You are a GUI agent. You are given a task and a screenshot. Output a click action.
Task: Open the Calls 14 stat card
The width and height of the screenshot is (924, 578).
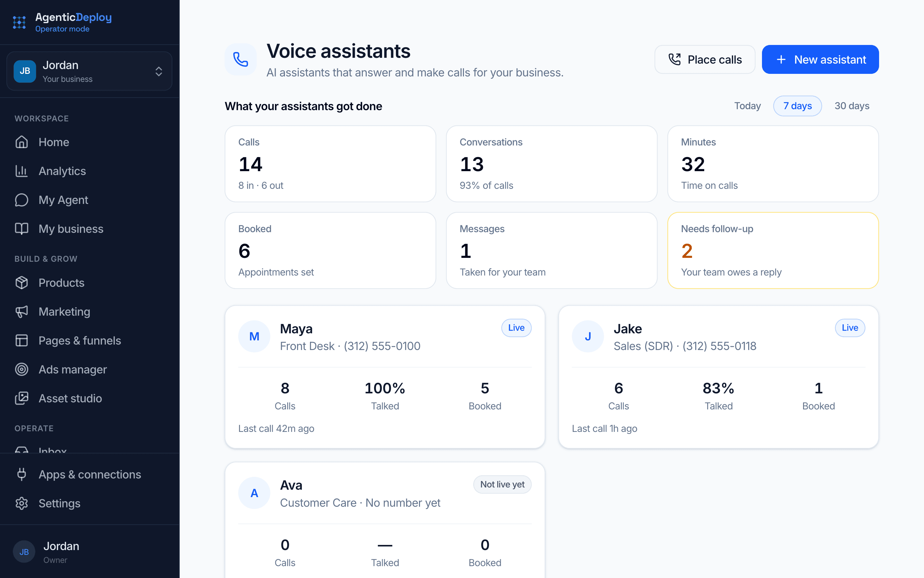point(330,164)
